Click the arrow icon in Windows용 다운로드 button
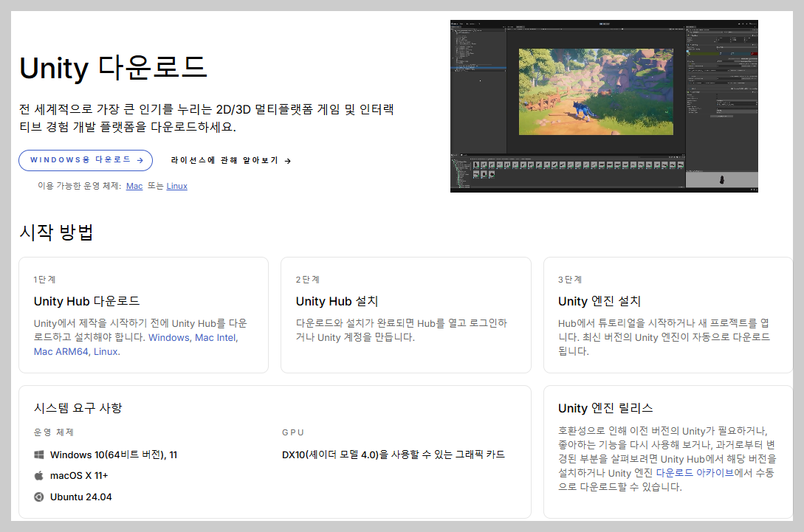The image size is (804, 532). (x=140, y=160)
